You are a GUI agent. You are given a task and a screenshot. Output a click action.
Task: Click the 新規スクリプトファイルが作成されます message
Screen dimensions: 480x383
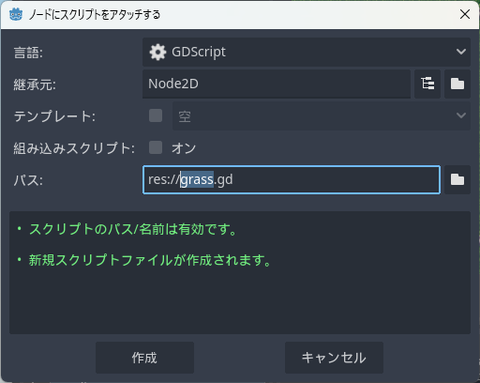pos(150,260)
